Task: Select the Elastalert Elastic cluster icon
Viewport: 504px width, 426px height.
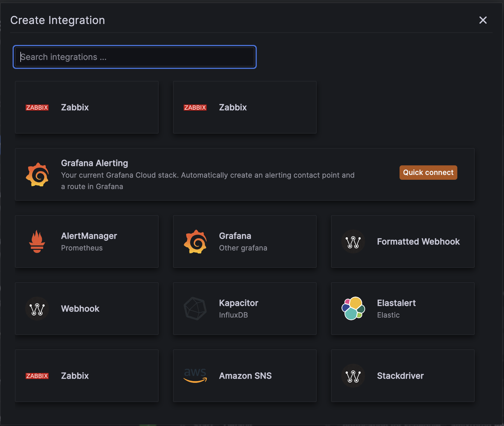Action: [x=353, y=309]
